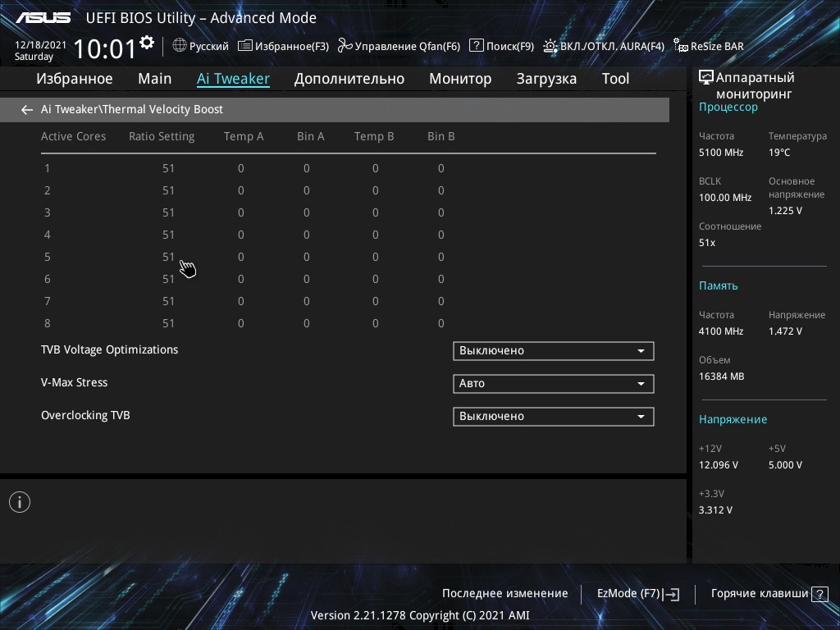
Task: Click the Temp B column header
Action: click(x=374, y=137)
